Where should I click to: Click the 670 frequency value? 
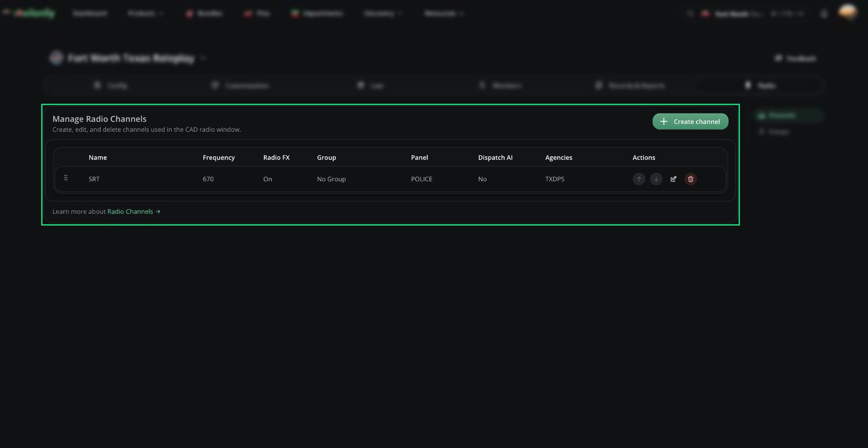(208, 179)
